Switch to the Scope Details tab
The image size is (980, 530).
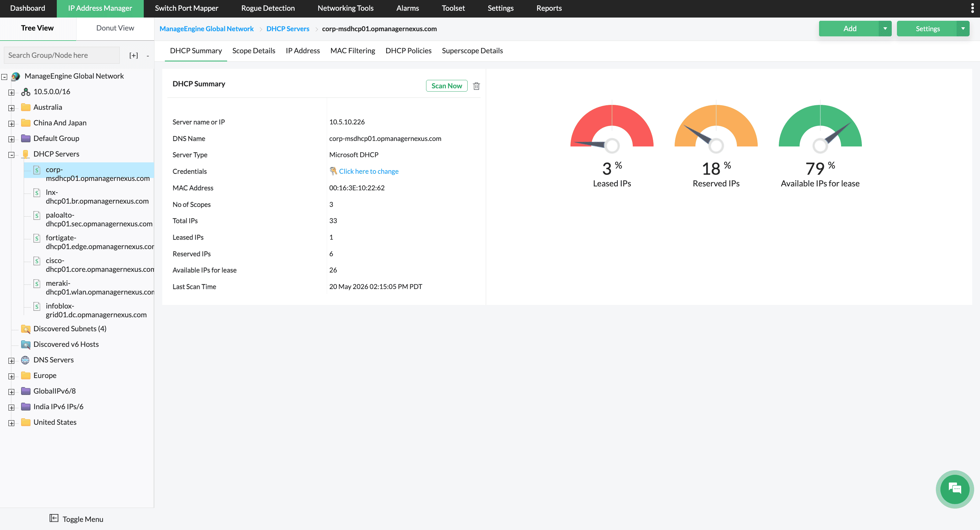pos(254,51)
